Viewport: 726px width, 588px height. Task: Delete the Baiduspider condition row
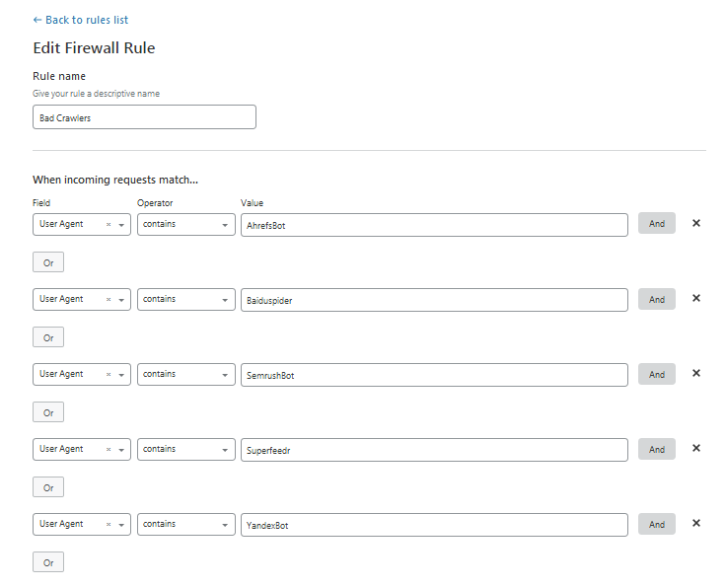[695, 299]
